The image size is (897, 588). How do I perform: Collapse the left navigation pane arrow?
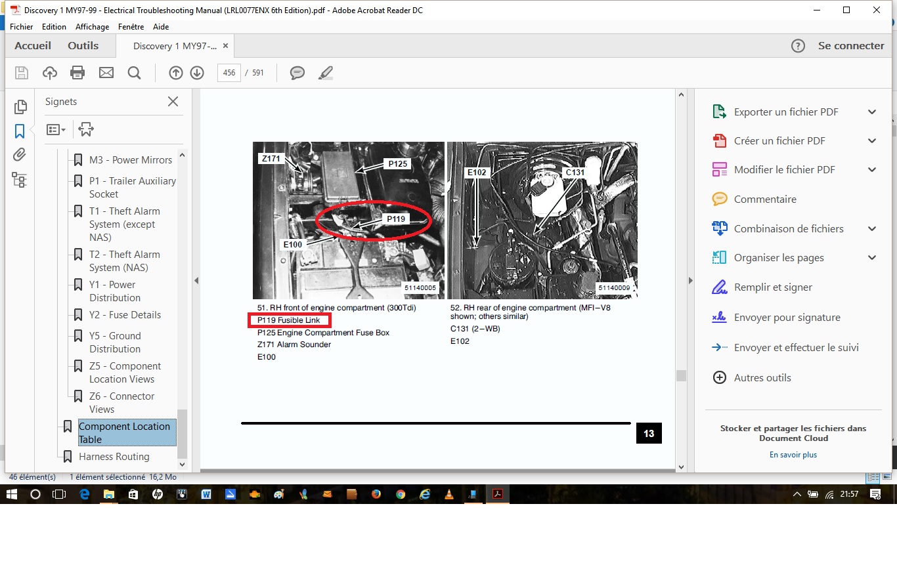pyautogui.click(x=196, y=281)
